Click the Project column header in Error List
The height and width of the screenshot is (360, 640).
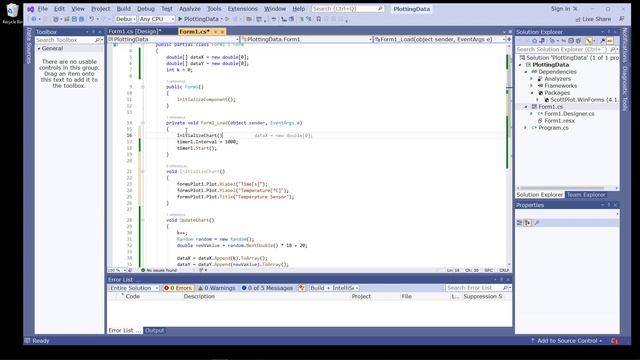pos(361,296)
